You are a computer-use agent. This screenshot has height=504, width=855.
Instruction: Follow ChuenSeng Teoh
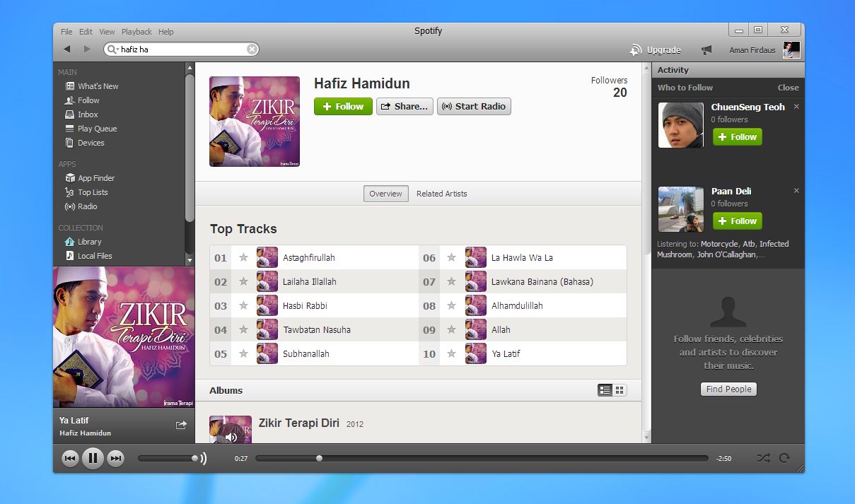pos(738,137)
